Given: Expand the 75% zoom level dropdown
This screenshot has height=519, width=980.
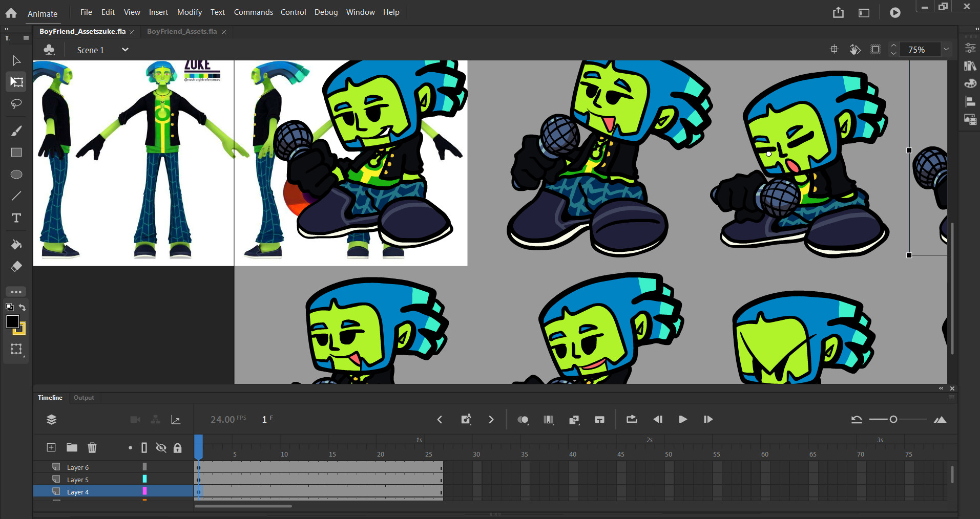Looking at the screenshot, I should click(946, 50).
